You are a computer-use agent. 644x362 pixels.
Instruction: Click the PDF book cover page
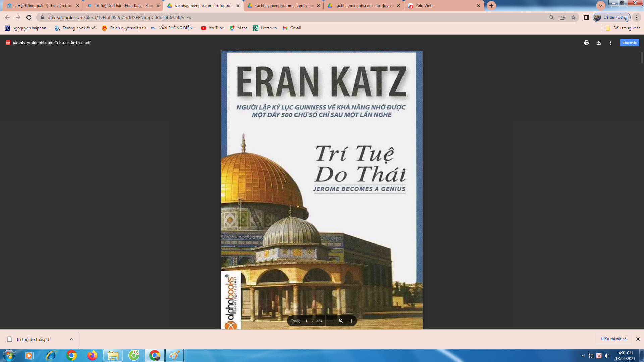coord(322,190)
